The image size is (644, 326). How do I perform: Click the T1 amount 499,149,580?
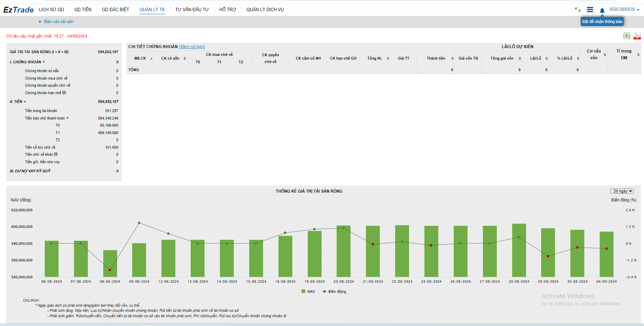[x=108, y=133]
